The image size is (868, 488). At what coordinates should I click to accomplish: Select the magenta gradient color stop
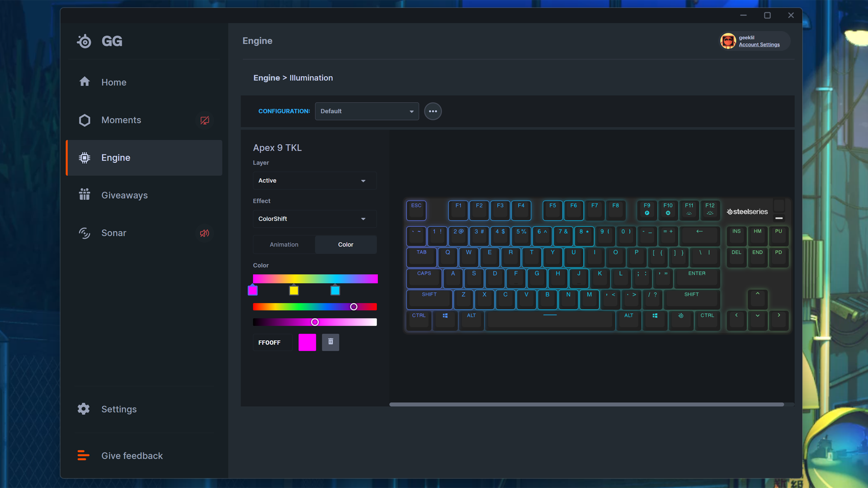[253, 290]
